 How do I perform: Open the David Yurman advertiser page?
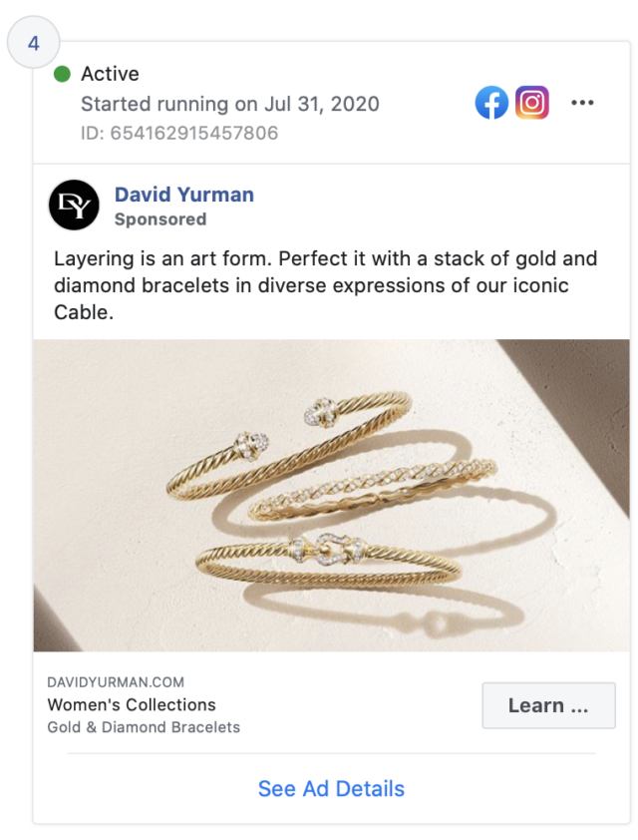[x=184, y=195]
